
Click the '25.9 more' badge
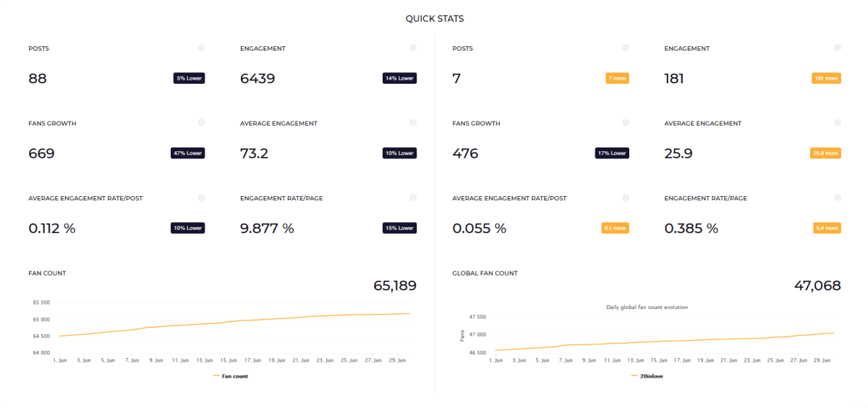pos(825,153)
